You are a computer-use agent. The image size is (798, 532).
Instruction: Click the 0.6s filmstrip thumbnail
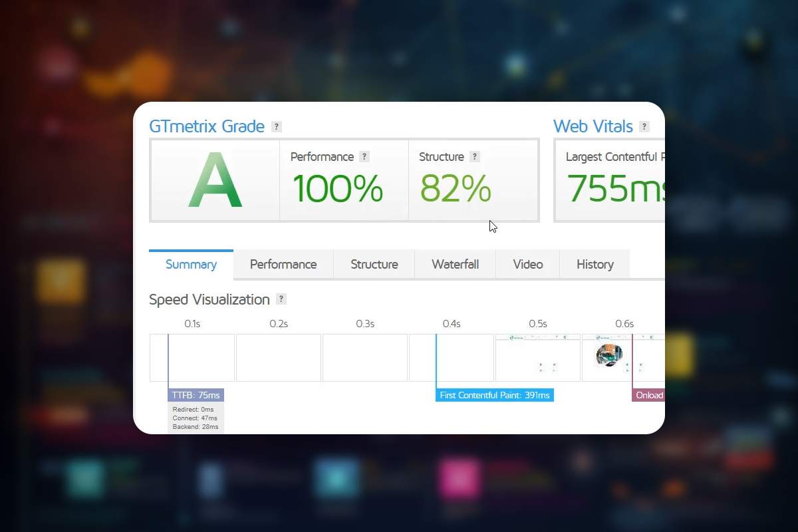623,358
